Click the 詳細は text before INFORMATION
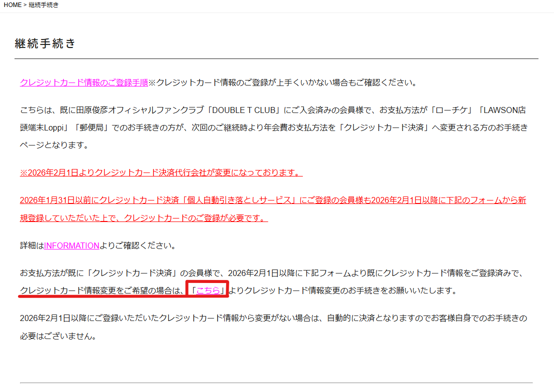The height and width of the screenshot is (392, 554). [x=32, y=245]
